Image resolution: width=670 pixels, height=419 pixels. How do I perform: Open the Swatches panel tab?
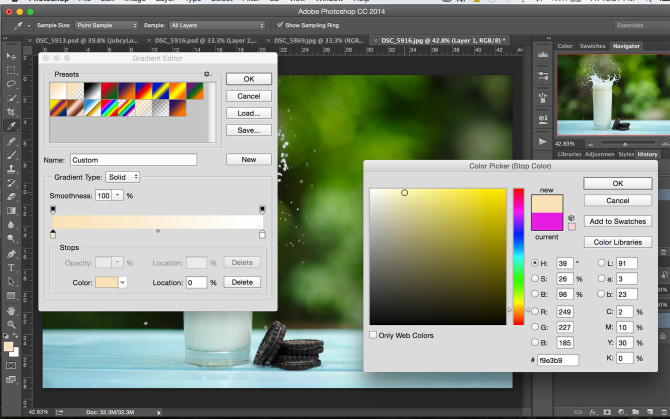point(592,46)
